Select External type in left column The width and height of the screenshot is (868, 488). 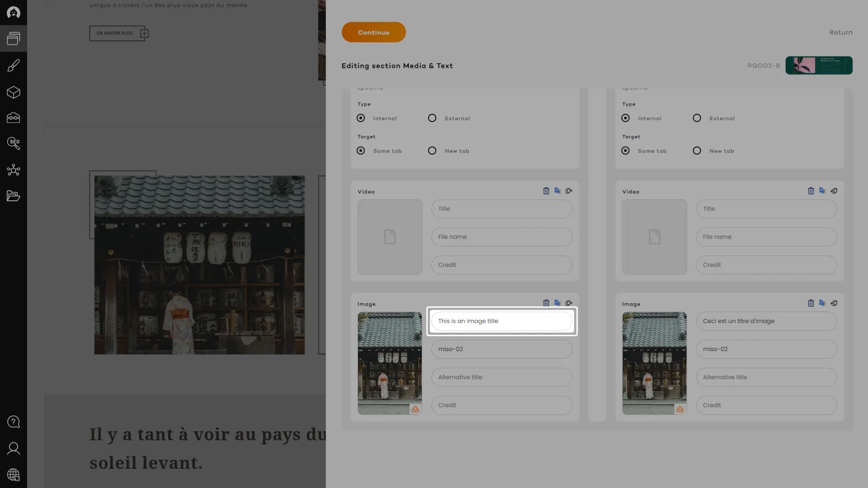pos(432,118)
